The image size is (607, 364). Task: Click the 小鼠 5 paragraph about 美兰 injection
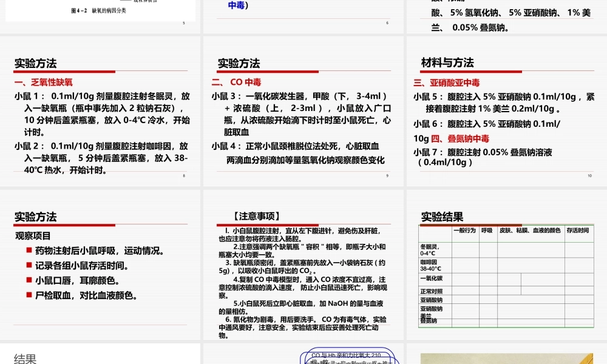[x=504, y=103]
